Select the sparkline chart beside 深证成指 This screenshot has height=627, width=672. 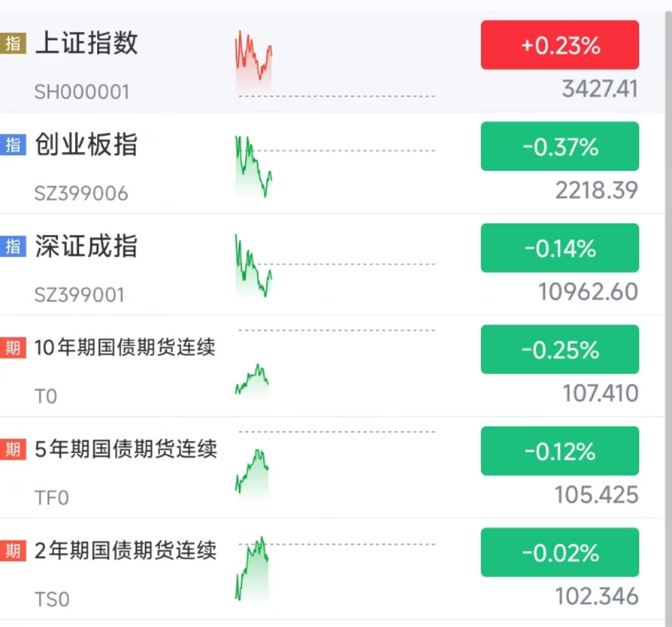point(252,265)
